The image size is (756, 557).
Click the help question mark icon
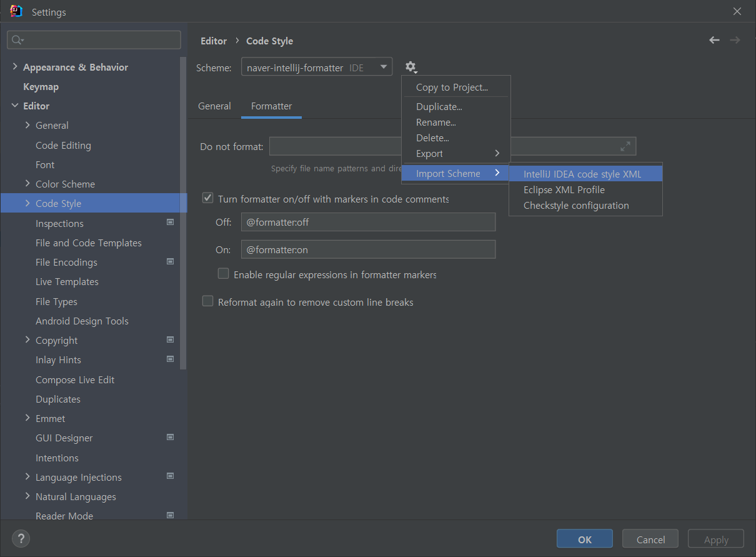(21, 539)
